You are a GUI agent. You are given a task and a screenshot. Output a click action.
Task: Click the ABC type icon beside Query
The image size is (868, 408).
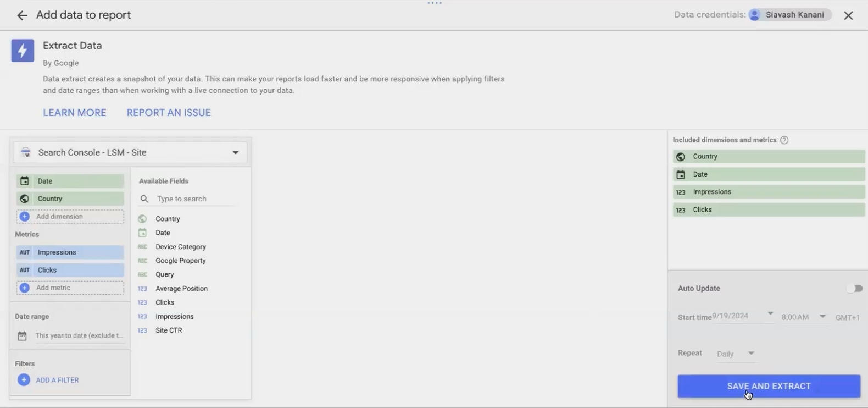tap(142, 274)
